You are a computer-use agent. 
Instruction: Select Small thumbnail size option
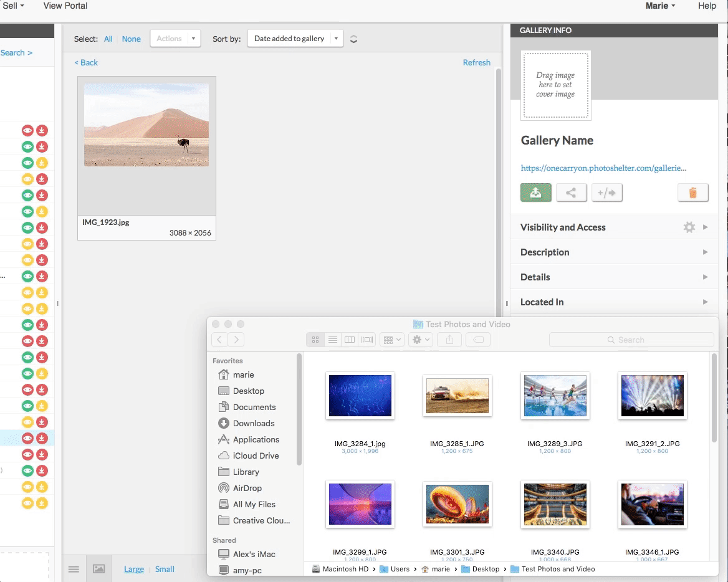click(x=165, y=569)
